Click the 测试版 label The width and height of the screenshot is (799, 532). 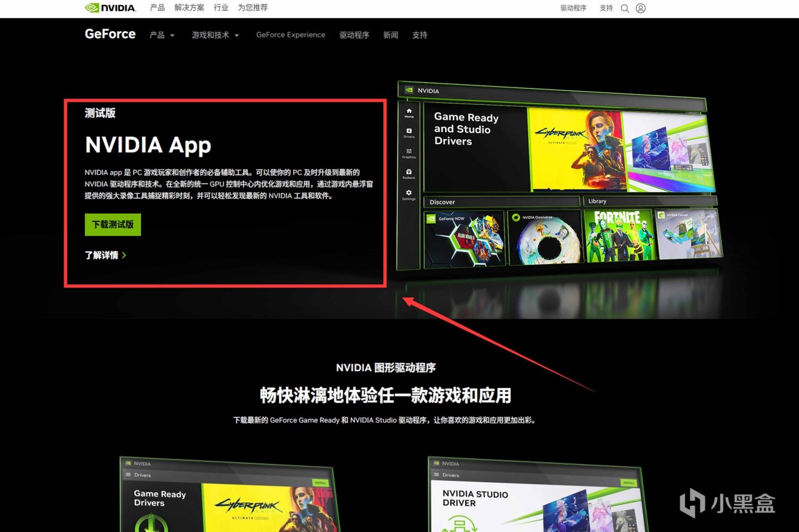100,113
